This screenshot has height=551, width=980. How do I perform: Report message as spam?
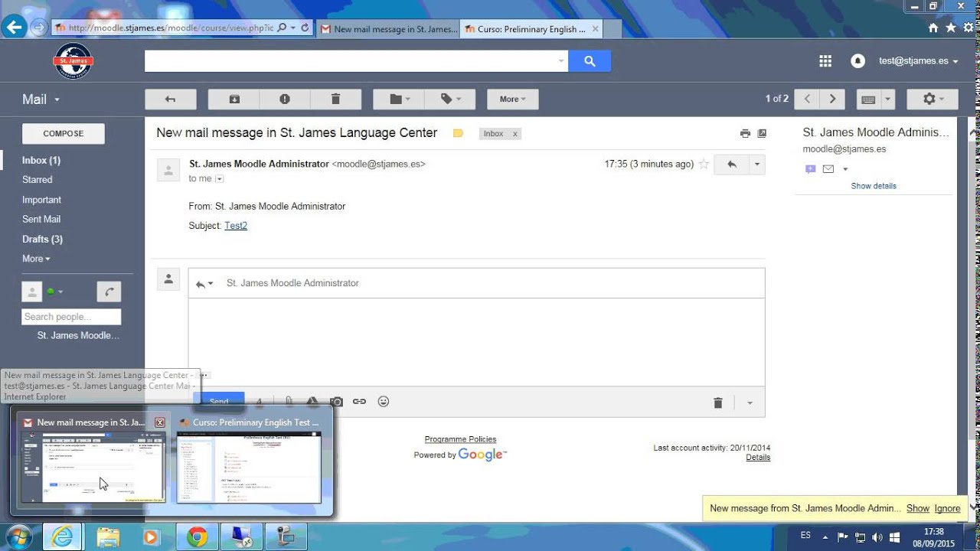pyautogui.click(x=285, y=99)
